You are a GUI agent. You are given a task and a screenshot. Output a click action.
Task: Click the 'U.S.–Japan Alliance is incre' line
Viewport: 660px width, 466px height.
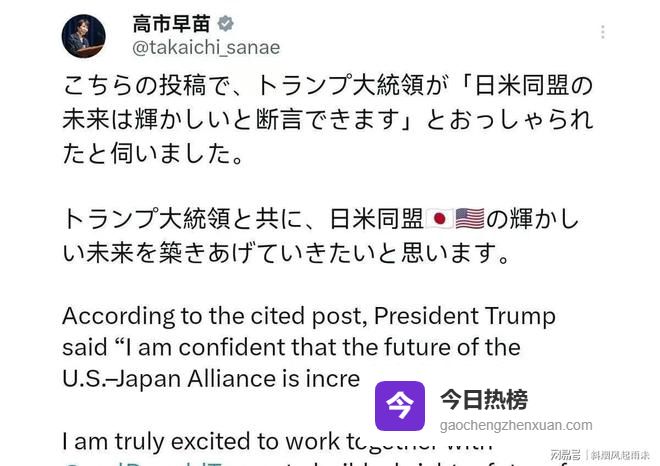210,380
